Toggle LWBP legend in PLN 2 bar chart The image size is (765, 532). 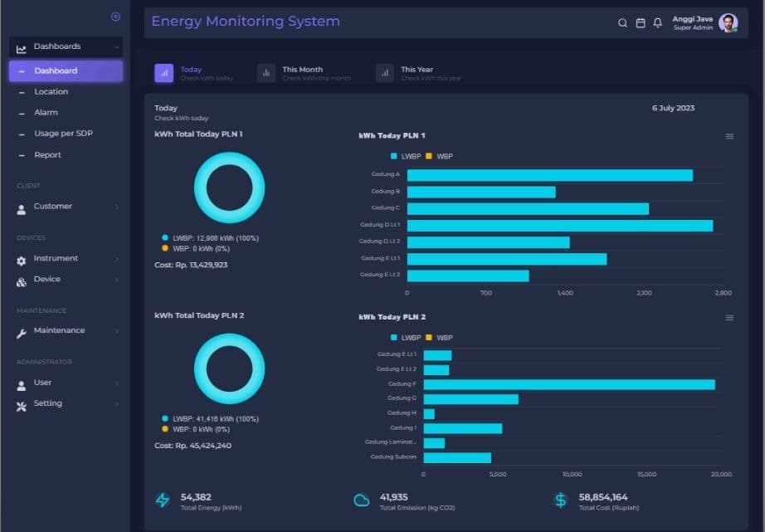coord(406,338)
